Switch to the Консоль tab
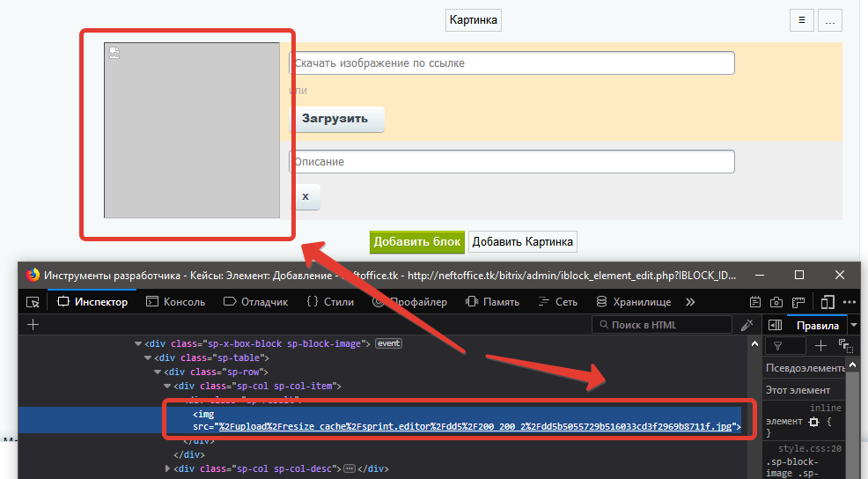 point(175,302)
